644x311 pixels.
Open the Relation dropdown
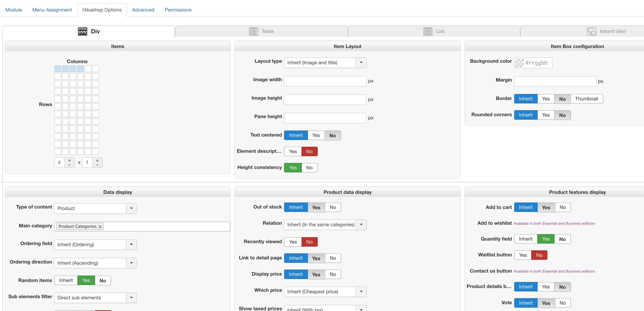361,225
